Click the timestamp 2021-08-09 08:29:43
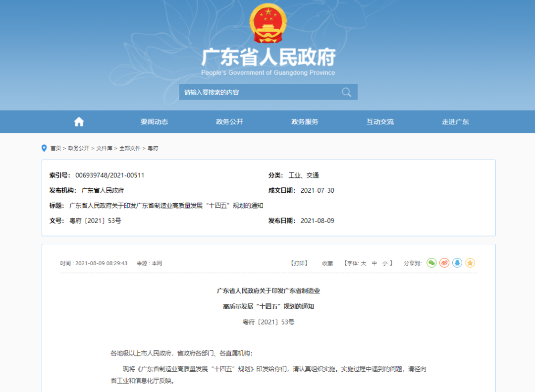 pyautogui.click(x=102, y=263)
